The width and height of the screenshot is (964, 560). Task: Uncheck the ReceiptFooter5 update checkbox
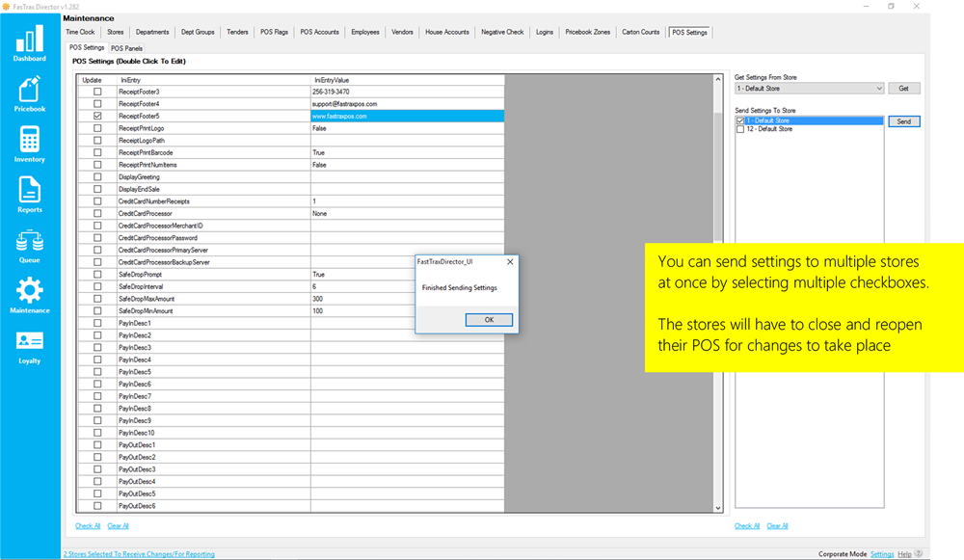click(x=97, y=116)
